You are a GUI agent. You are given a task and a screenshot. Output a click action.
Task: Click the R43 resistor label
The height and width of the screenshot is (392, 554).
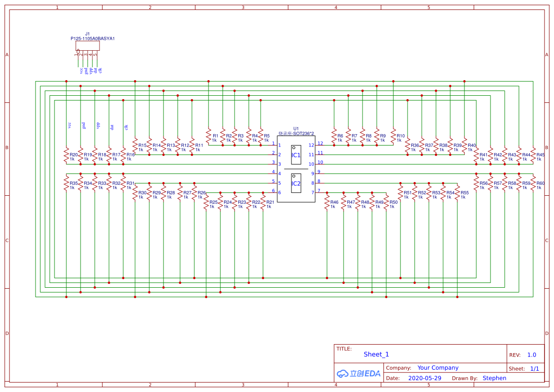512,155
